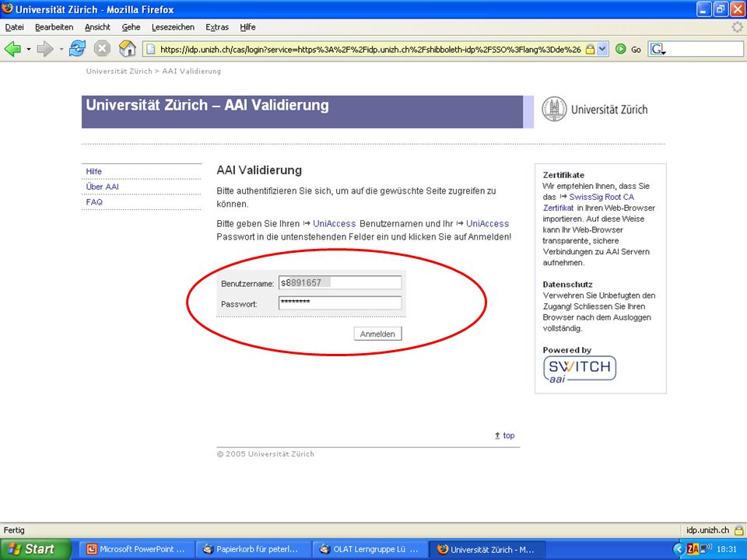Image resolution: width=747 pixels, height=560 pixels.
Task: Focus the Passwort input field
Action: click(x=340, y=303)
